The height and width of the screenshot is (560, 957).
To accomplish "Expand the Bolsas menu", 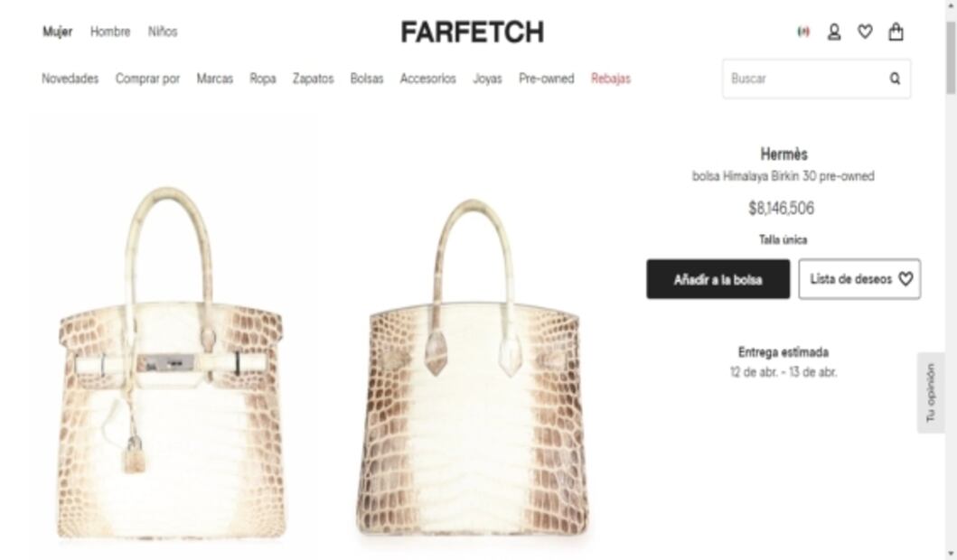I will coord(367,79).
